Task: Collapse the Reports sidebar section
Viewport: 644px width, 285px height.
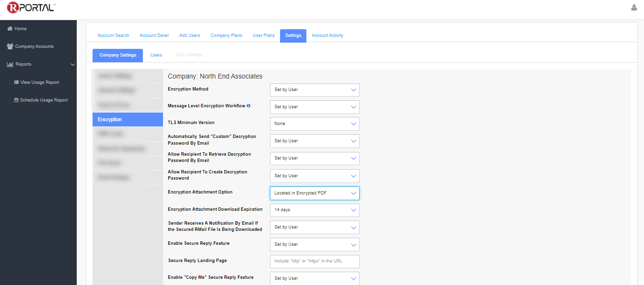Action: point(73,65)
